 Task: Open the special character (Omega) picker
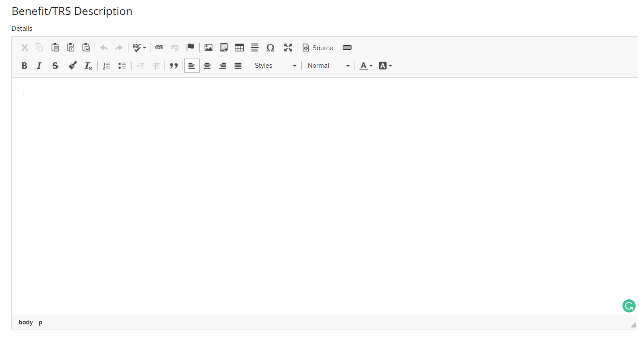[x=270, y=48]
